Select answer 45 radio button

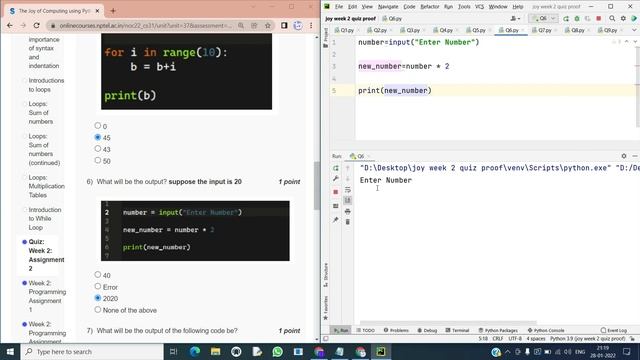point(98,137)
